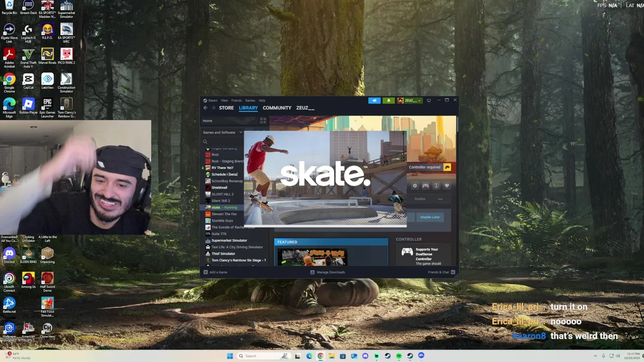Open Friends & Chat
Image resolution: width=644 pixels, height=362 pixels.
click(441, 272)
